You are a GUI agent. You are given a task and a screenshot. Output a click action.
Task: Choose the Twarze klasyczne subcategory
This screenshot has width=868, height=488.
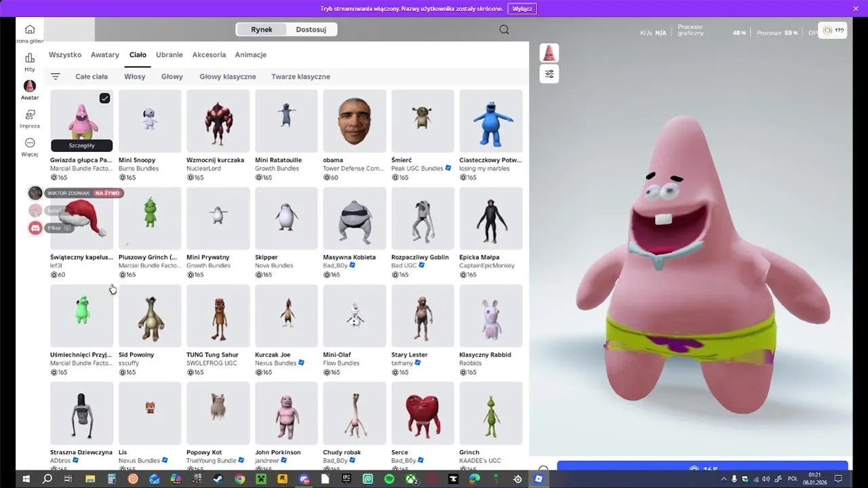pyautogui.click(x=300, y=77)
